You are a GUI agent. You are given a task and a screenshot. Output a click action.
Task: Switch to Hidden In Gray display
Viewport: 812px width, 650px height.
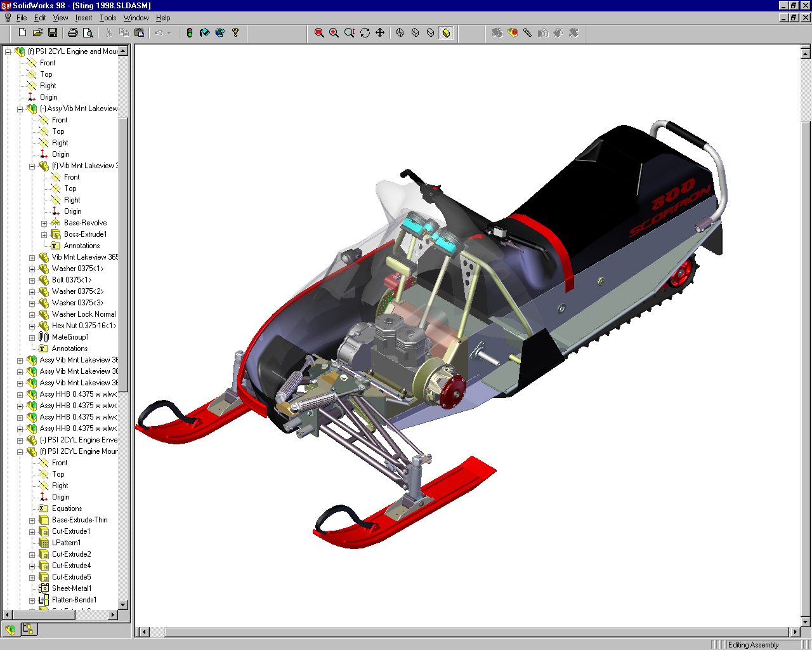(416, 32)
